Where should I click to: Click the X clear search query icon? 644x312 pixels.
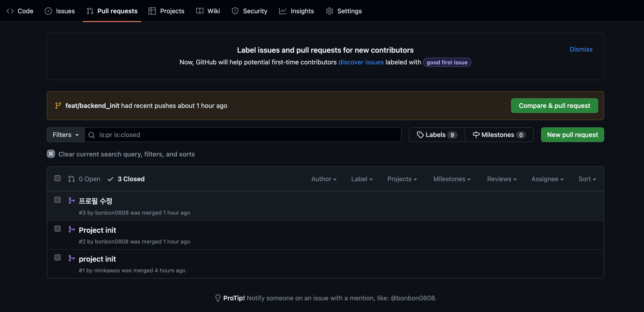(51, 154)
